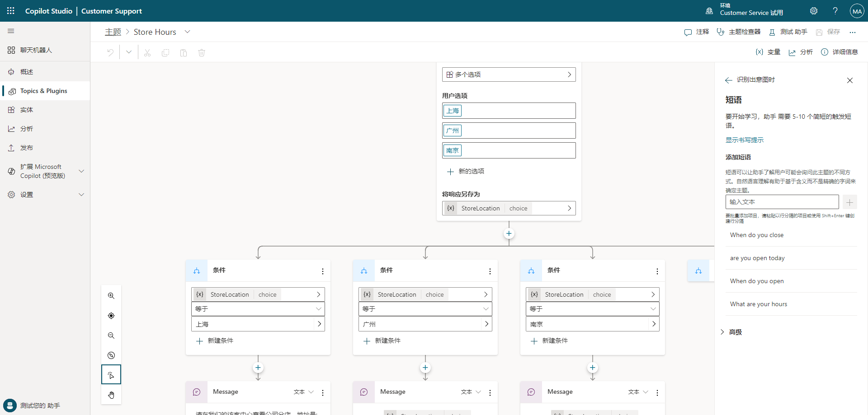
Task: Expand 扩展 Microsoft Copilot menu
Action: (81, 171)
